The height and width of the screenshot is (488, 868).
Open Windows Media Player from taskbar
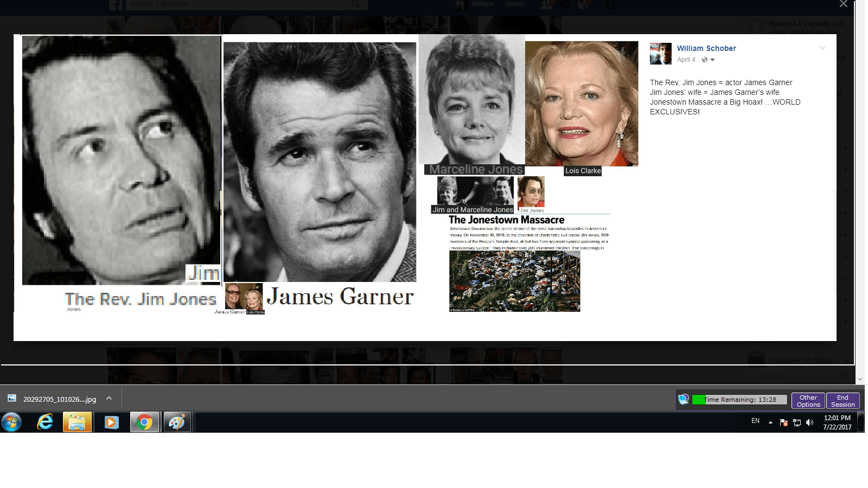coord(111,422)
